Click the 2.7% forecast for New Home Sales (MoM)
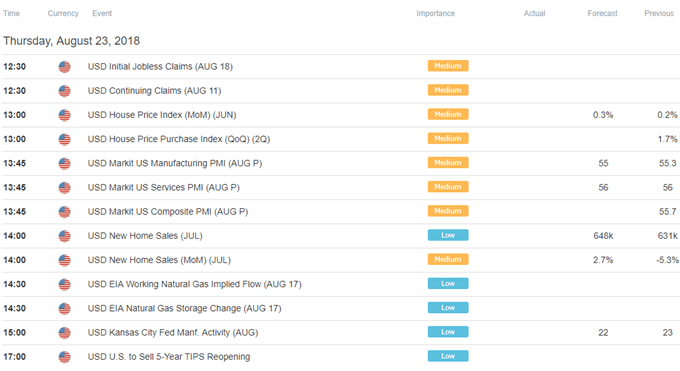 click(x=603, y=260)
